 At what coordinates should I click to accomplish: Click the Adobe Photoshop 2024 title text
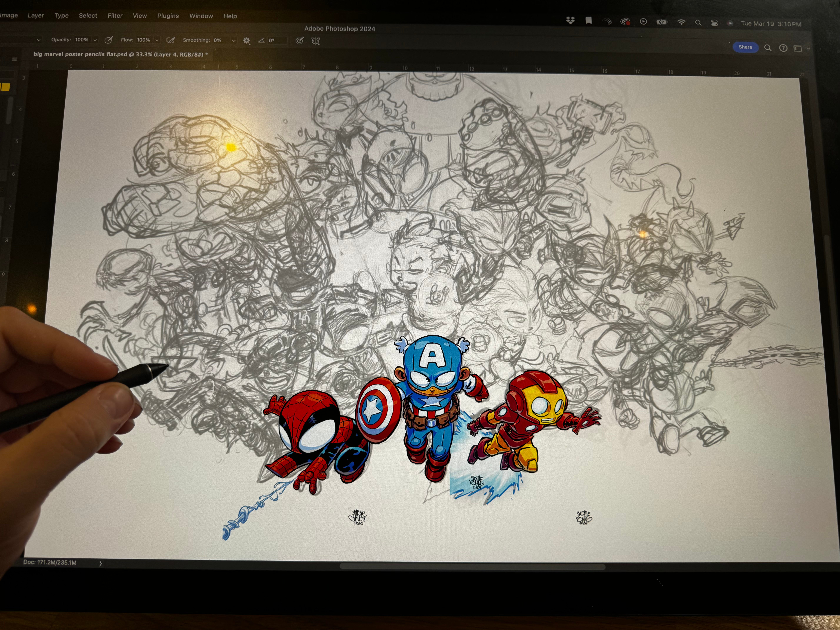(340, 29)
